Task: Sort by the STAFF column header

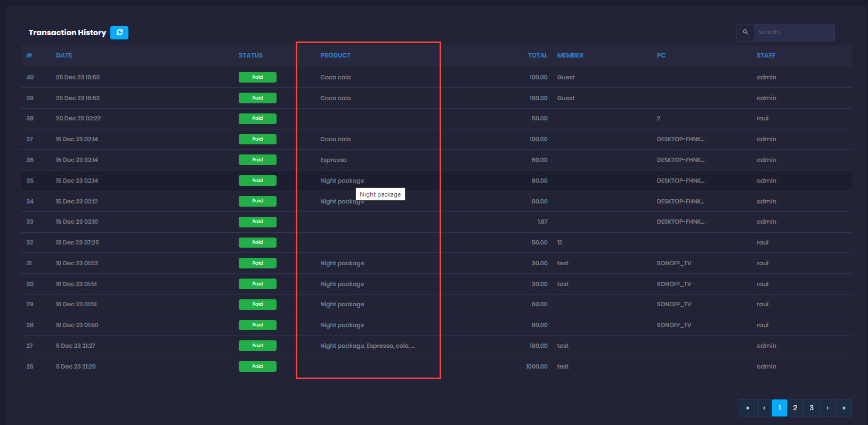Action: pyautogui.click(x=766, y=55)
